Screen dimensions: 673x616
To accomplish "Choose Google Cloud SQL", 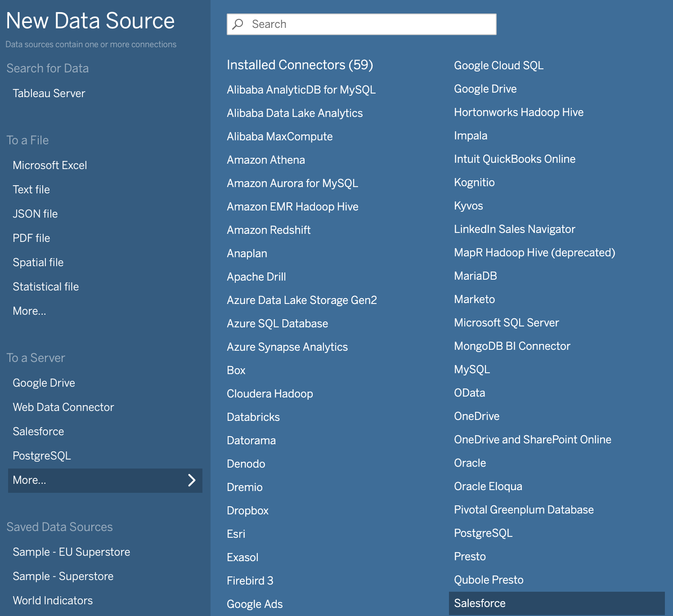I will click(498, 66).
